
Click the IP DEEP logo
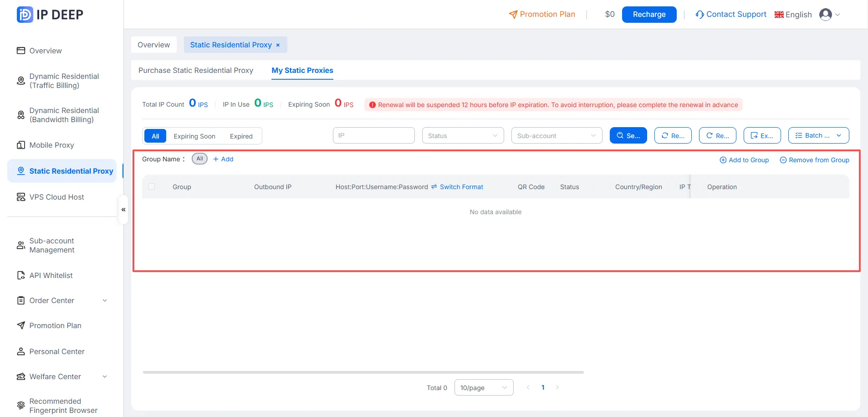click(50, 15)
